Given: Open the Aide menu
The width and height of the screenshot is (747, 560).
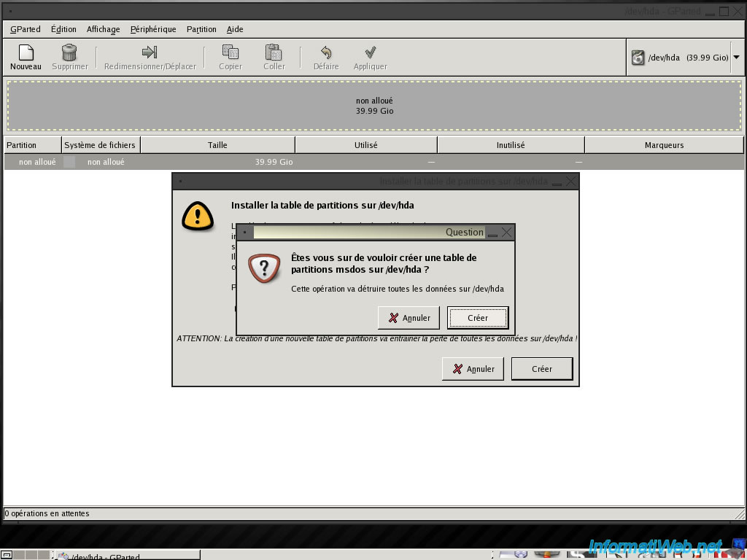Looking at the screenshot, I should 235,29.
